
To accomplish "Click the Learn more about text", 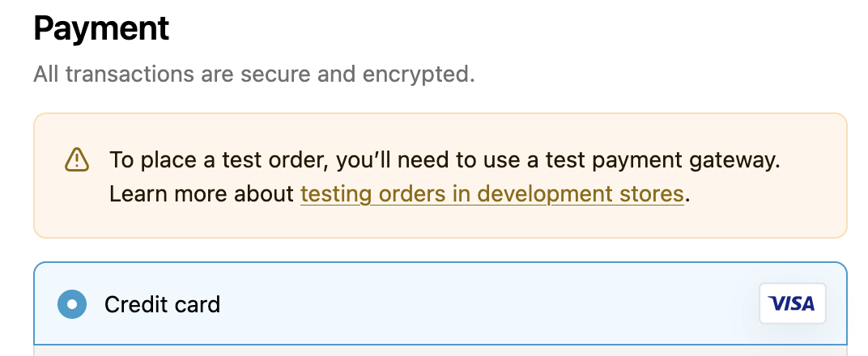I will [x=202, y=194].
